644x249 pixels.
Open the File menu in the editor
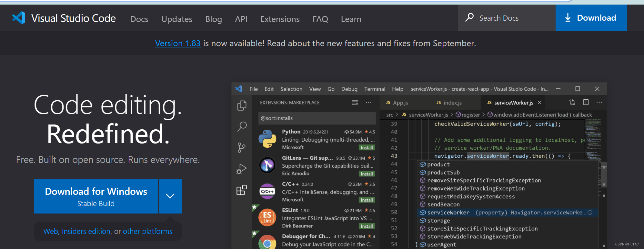[x=254, y=89]
